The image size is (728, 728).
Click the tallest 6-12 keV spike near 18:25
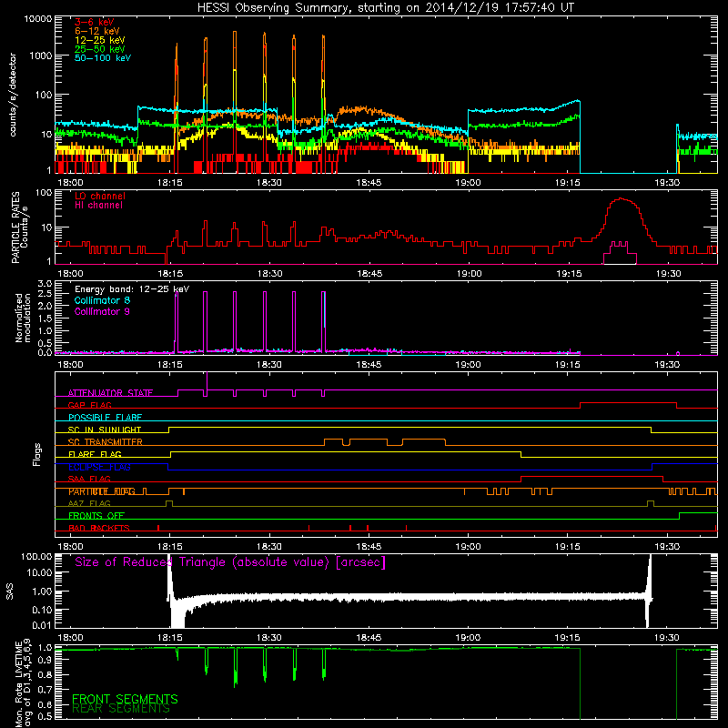pyautogui.click(x=235, y=32)
